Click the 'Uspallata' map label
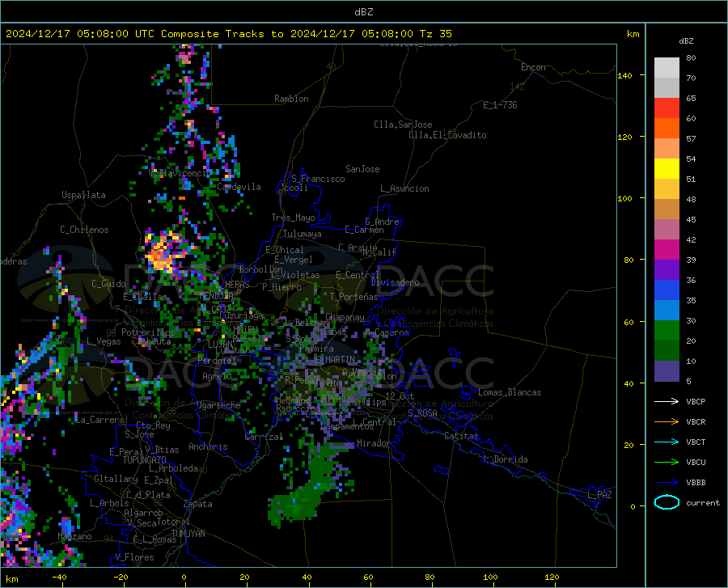The width and height of the screenshot is (728, 588). [x=83, y=195]
